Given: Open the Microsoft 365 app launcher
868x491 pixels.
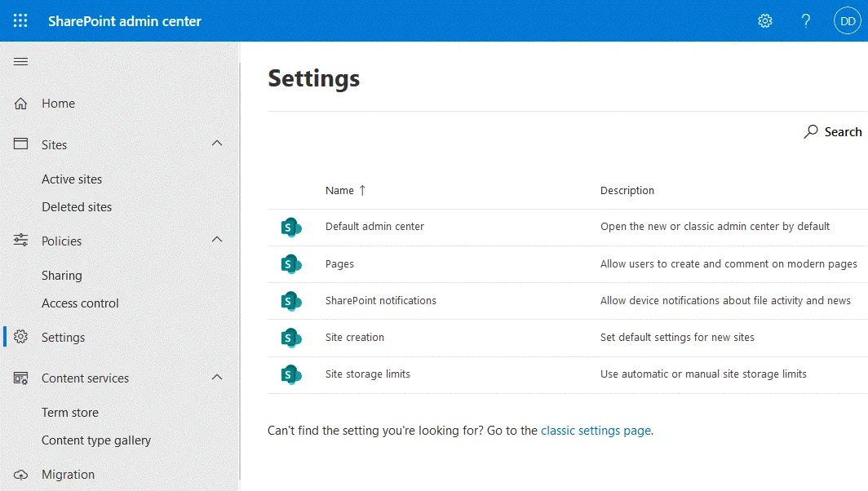Looking at the screenshot, I should [x=20, y=20].
